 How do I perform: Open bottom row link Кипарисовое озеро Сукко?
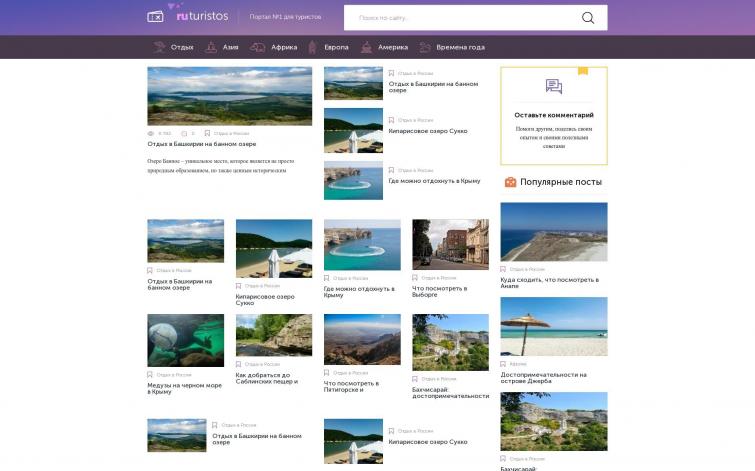[428, 442]
